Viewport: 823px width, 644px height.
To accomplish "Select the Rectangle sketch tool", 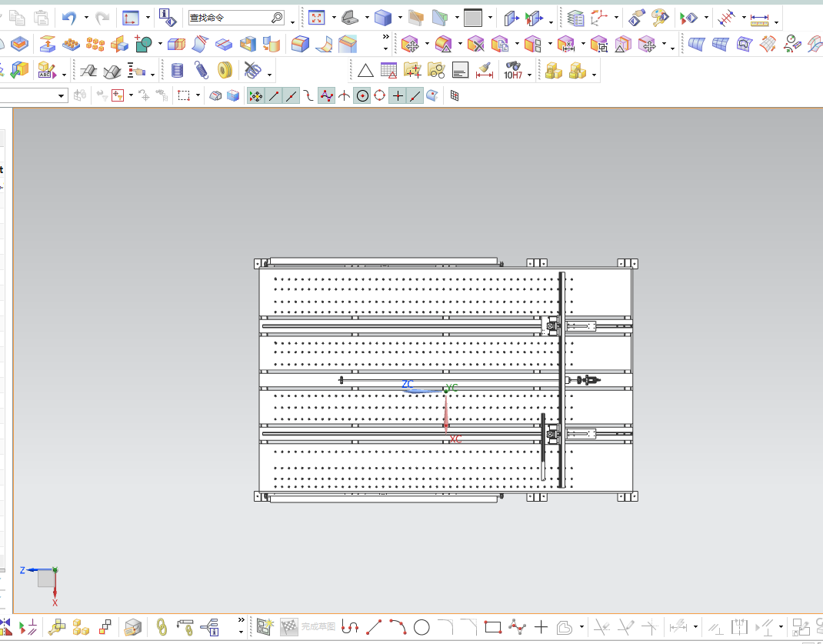I will click(493, 626).
